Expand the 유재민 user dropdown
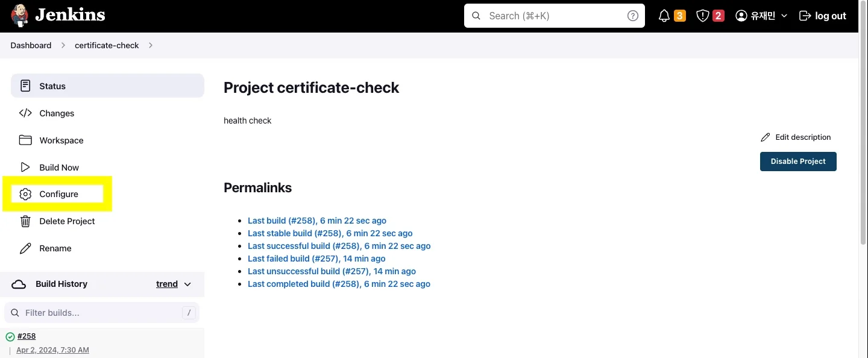Screen dimensions: 868x358 pyautogui.click(x=784, y=16)
